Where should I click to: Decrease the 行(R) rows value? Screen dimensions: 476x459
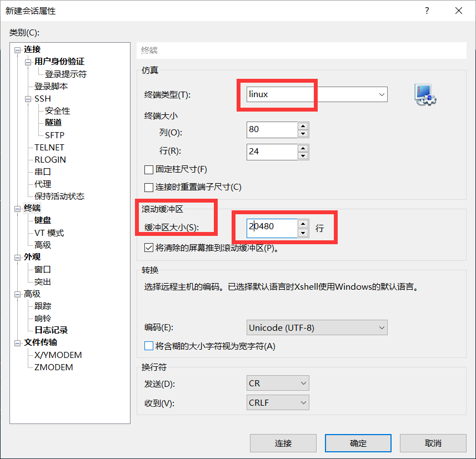pyautogui.click(x=303, y=155)
